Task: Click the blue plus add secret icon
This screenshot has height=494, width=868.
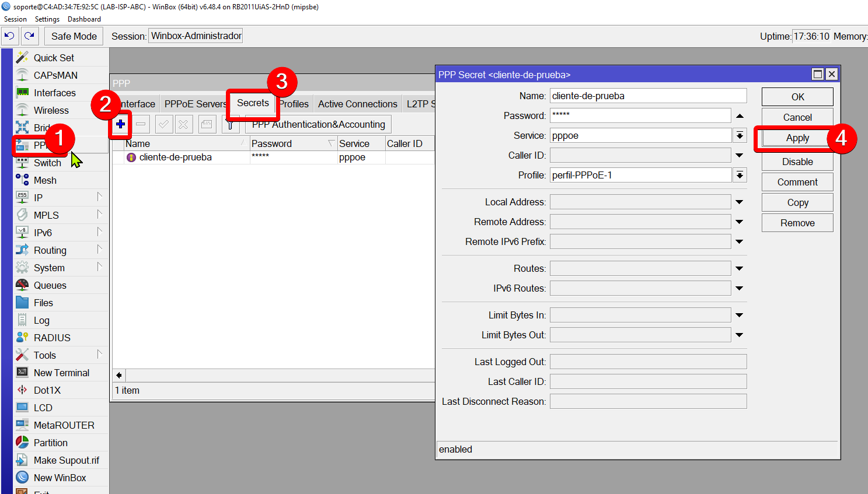Action: [x=120, y=124]
